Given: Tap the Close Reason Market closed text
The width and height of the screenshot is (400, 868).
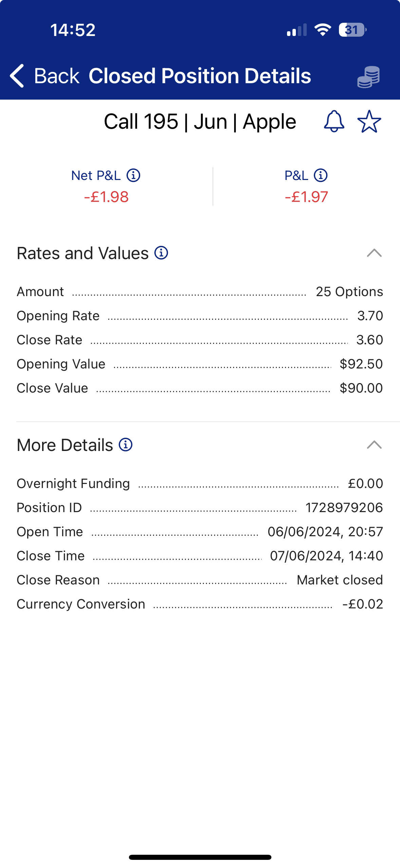Looking at the screenshot, I should (340, 580).
